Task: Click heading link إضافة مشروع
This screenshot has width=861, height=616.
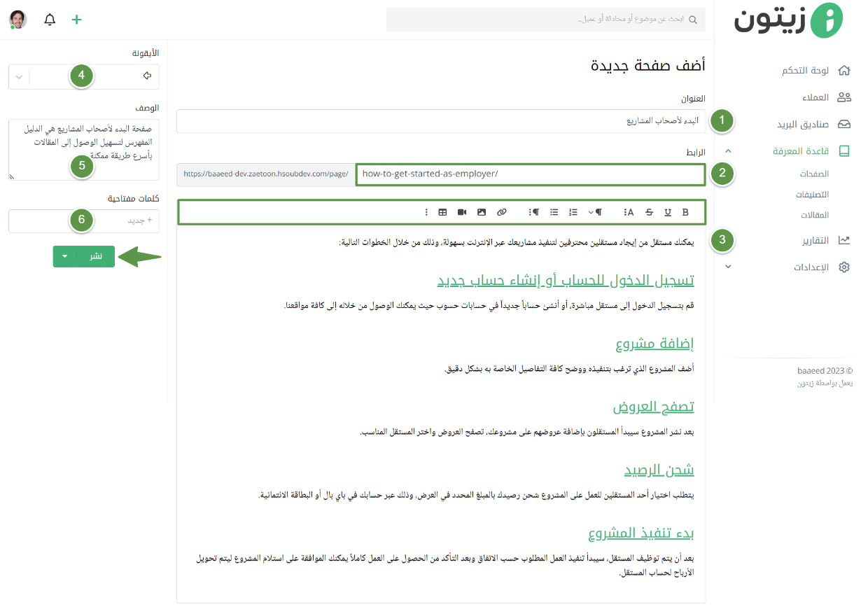Action: (x=654, y=343)
